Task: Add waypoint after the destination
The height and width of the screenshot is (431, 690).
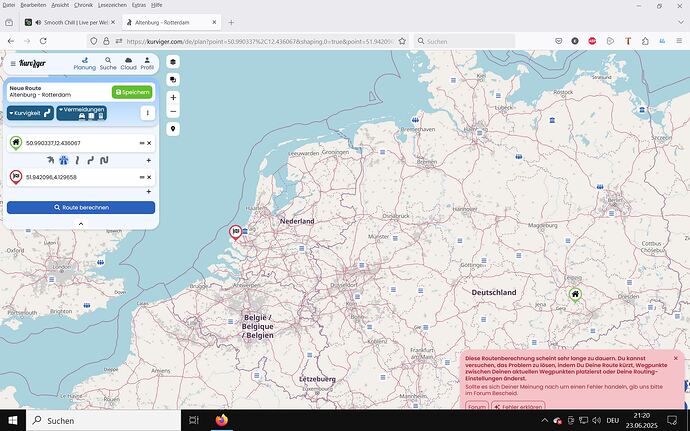Action: click(149, 192)
